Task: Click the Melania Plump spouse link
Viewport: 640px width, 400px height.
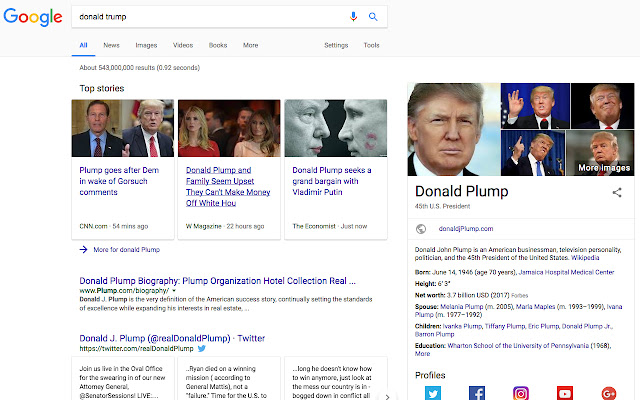Action: click(461, 307)
